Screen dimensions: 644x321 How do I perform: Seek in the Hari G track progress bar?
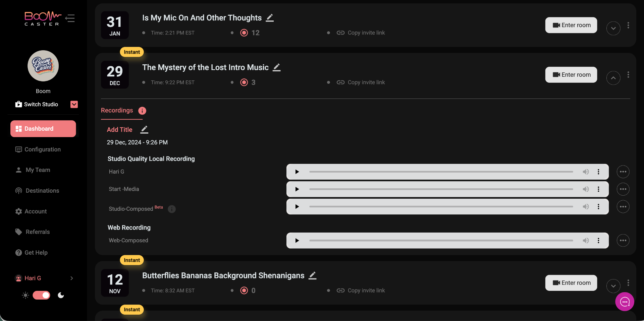click(441, 172)
